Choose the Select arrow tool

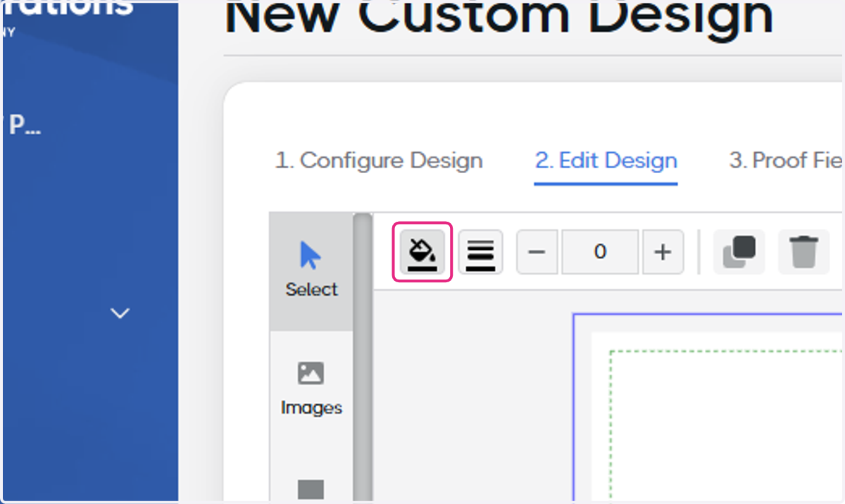[x=311, y=270]
